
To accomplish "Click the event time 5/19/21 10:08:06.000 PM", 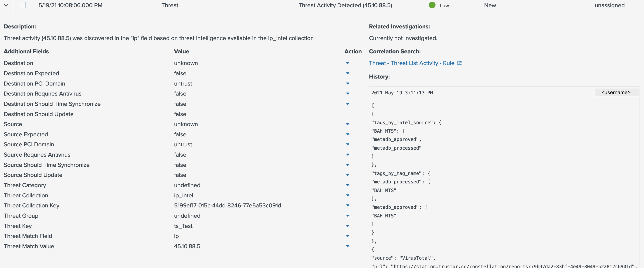I will click(x=71, y=5).
